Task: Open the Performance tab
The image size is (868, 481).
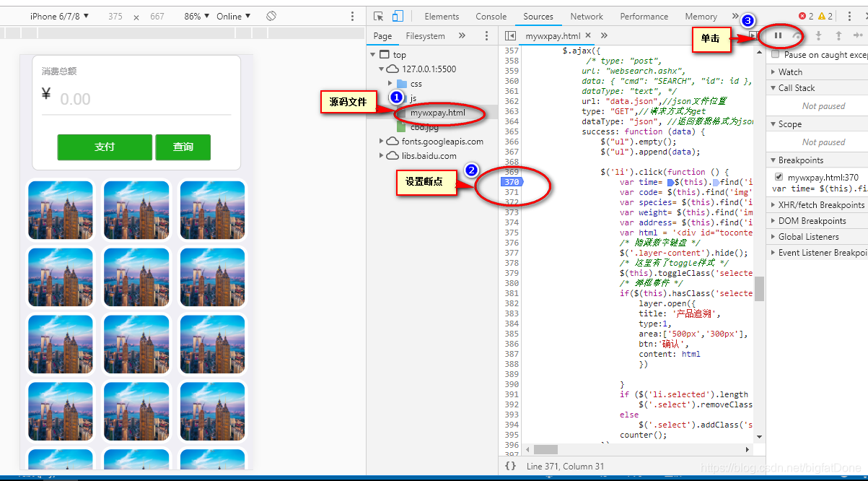Action: pos(644,16)
